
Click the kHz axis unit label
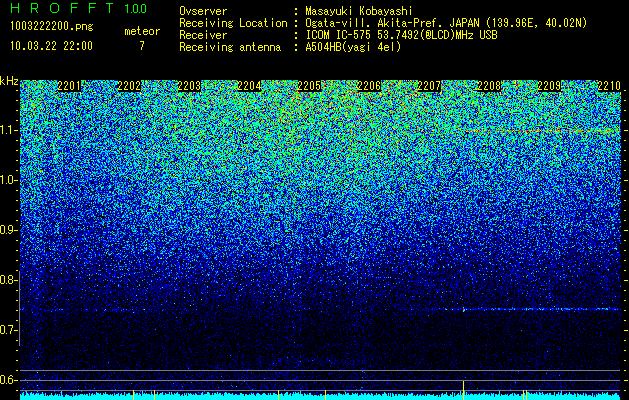[x=9, y=81]
